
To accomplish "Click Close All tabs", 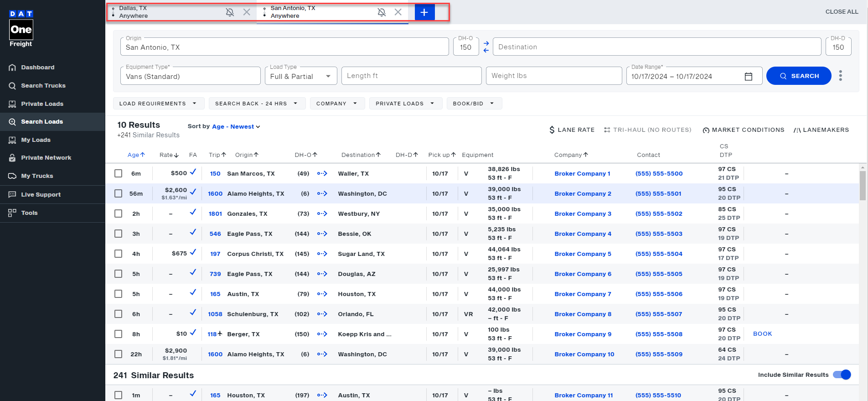I will tap(842, 12).
